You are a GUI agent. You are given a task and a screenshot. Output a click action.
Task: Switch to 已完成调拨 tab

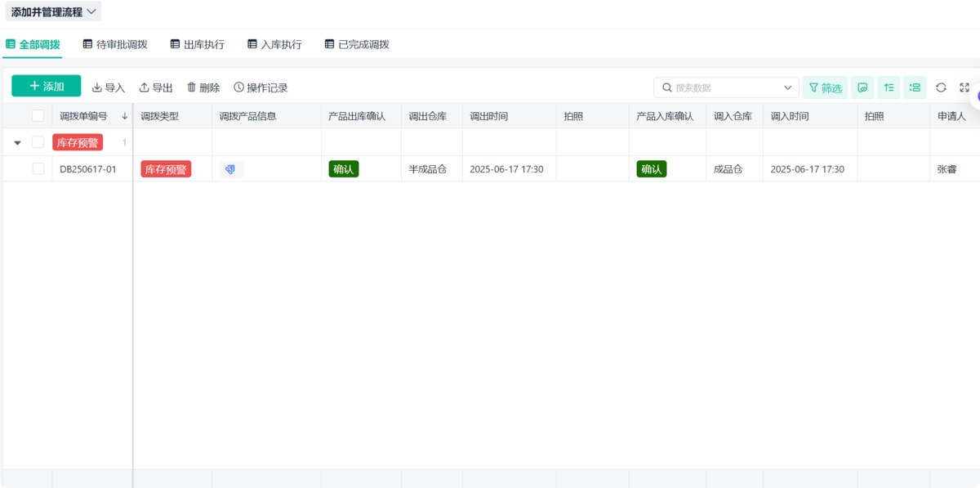357,44
